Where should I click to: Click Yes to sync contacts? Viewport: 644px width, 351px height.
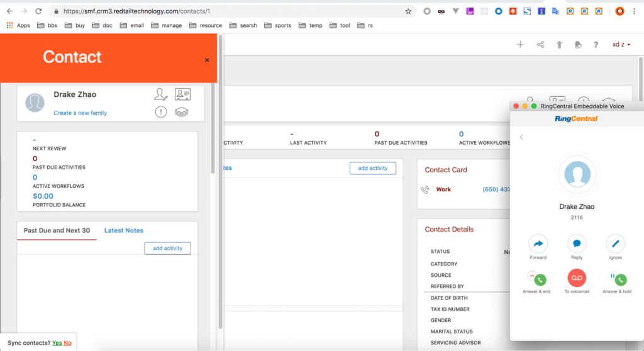[x=57, y=343]
